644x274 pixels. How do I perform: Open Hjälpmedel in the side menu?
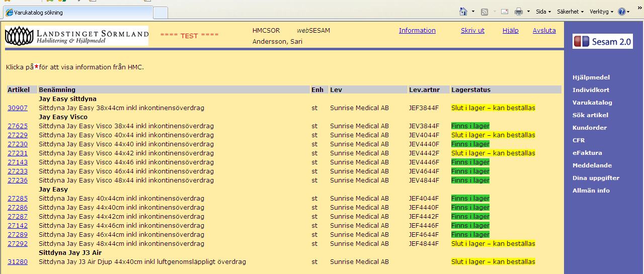pos(591,77)
